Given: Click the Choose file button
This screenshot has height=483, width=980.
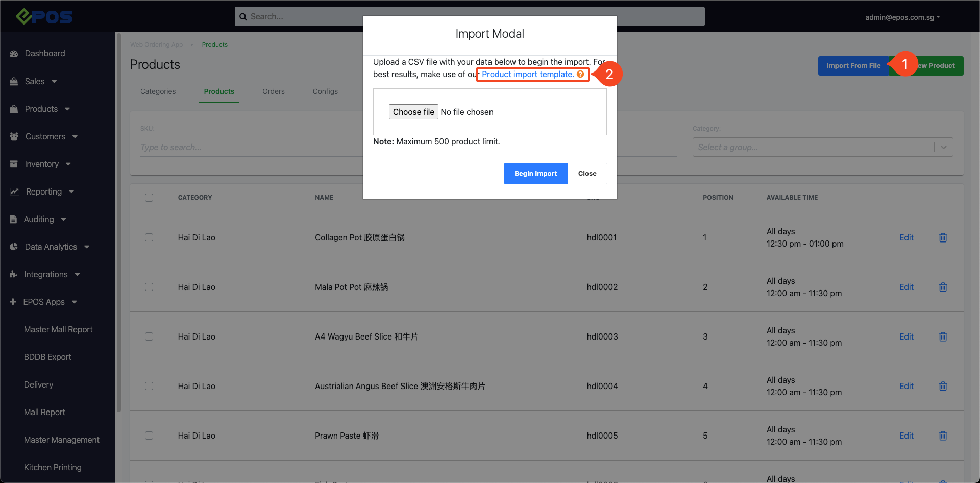Looking at the screenshot, I should (413, 112).
